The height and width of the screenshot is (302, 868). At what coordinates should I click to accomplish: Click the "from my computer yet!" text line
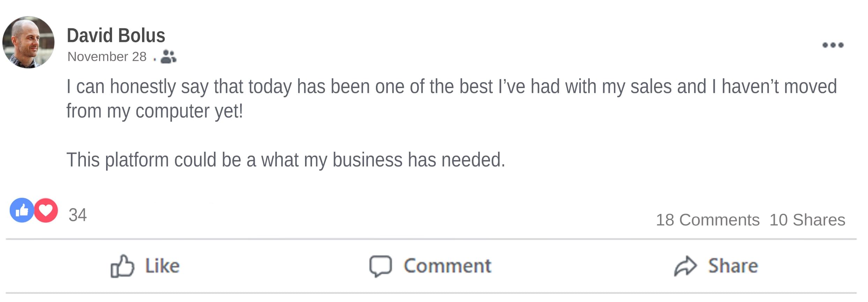(155, 111)
